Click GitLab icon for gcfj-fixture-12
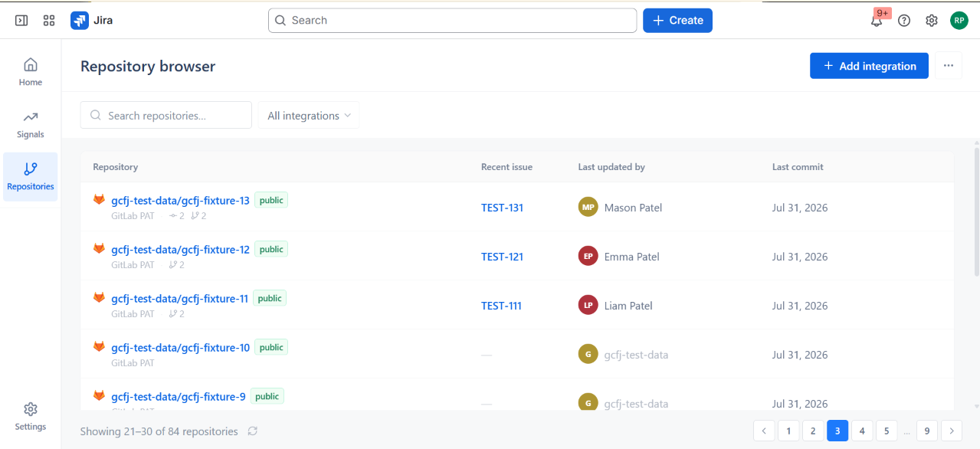Viewport: 980px width, 449px height. coord(99,248)
